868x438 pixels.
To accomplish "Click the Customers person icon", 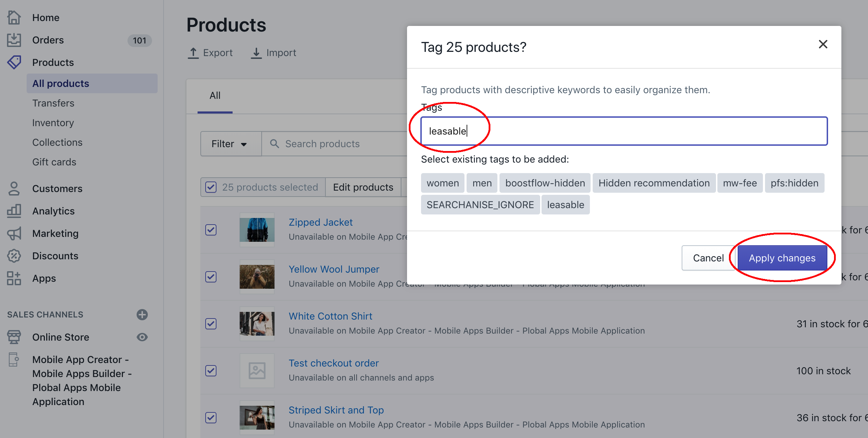I will pyautogui.click(x=14, y=189).
